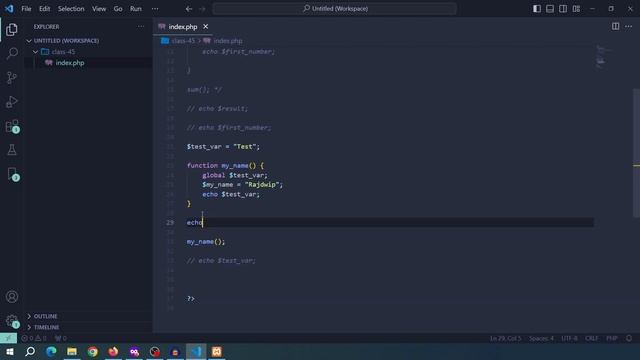Toggle the secondary side bar layout icon

tap(563, 9)
